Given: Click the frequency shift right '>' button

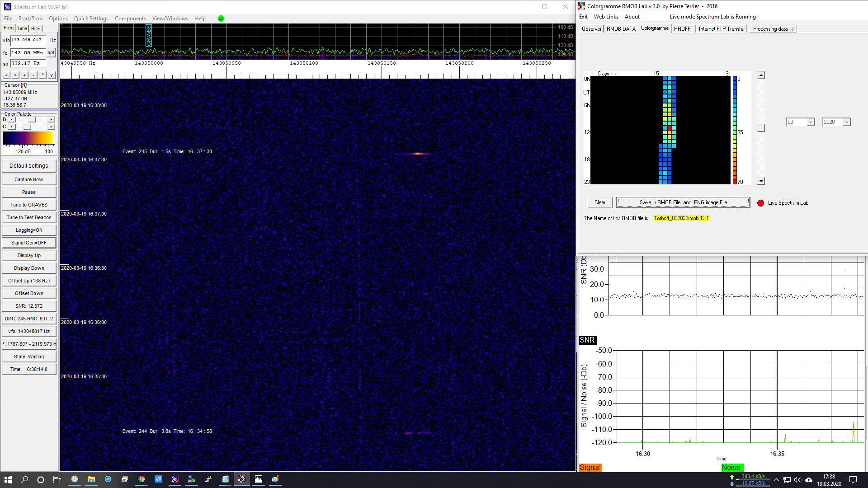Looking at the screenshot, I should 15,75.
